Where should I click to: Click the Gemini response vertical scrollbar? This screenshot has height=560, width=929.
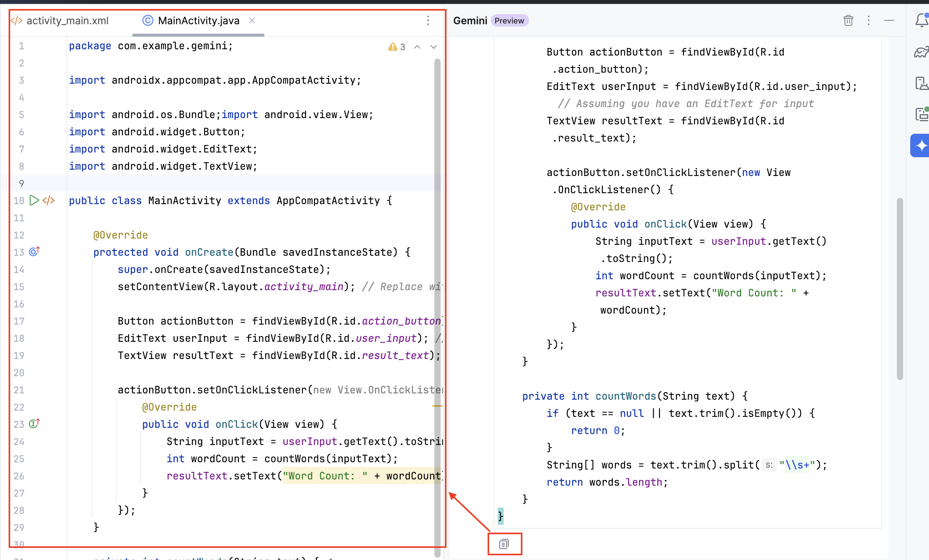click(x=900, y=289)
